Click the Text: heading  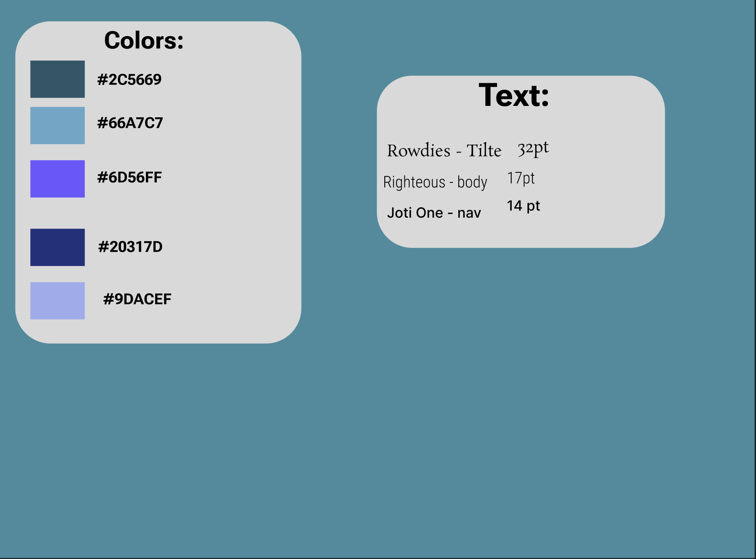514,95
